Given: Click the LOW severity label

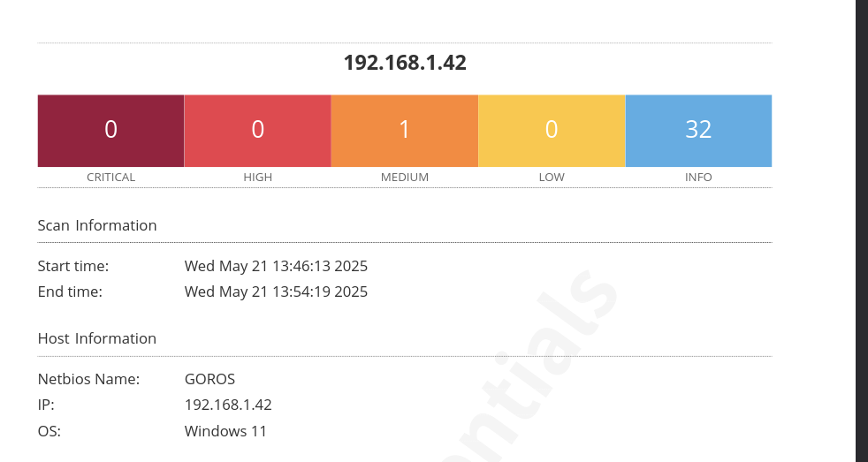Looking at the screenshot, I should point(552,177).
